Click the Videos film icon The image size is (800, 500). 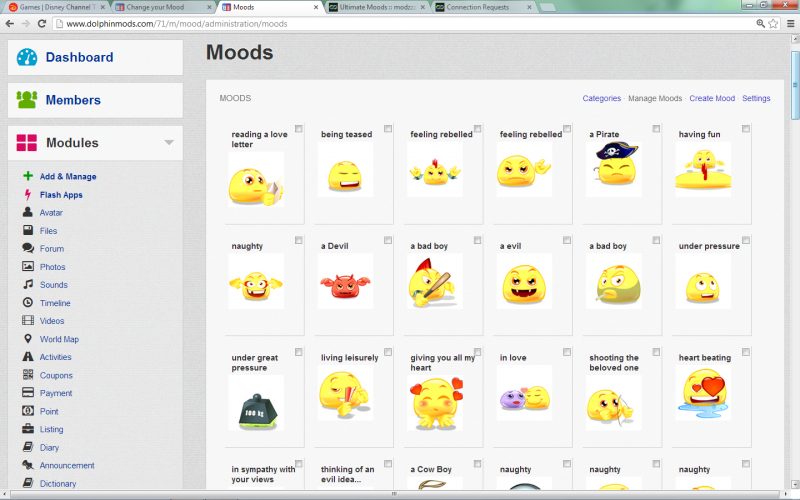click(x=28, y=320)
